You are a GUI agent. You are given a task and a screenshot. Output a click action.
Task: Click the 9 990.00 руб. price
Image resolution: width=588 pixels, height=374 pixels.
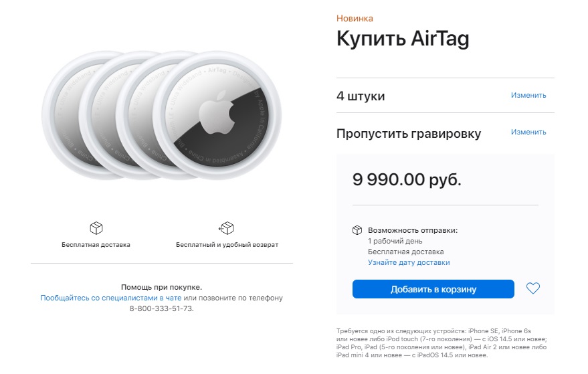407,179
